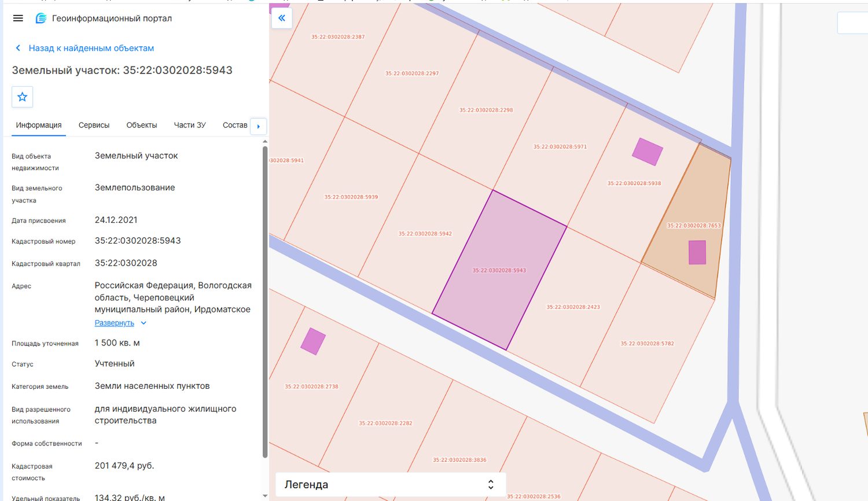Select map parcel 35:22:0302028:2298
Screen dimensions: 868x501
tap(486, 110)
